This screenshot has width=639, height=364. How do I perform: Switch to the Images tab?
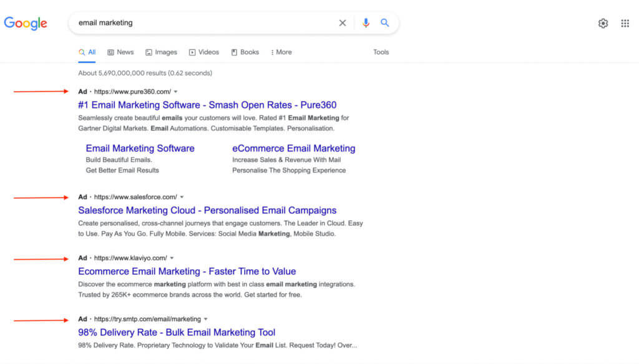coord(161,52)
